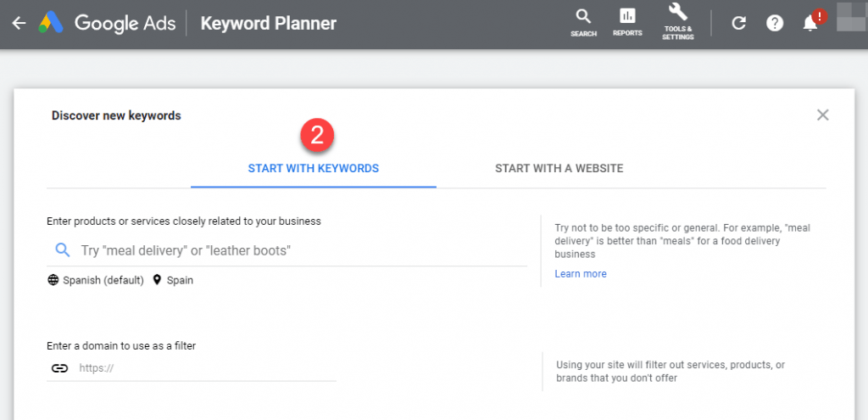Focus the https:// domain filter field

[192, 368]
